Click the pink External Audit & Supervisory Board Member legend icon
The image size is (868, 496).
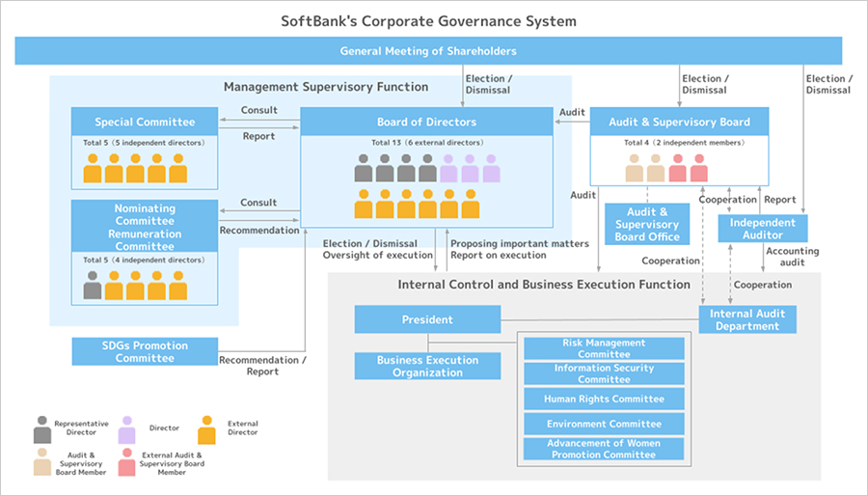coord(126,461)
